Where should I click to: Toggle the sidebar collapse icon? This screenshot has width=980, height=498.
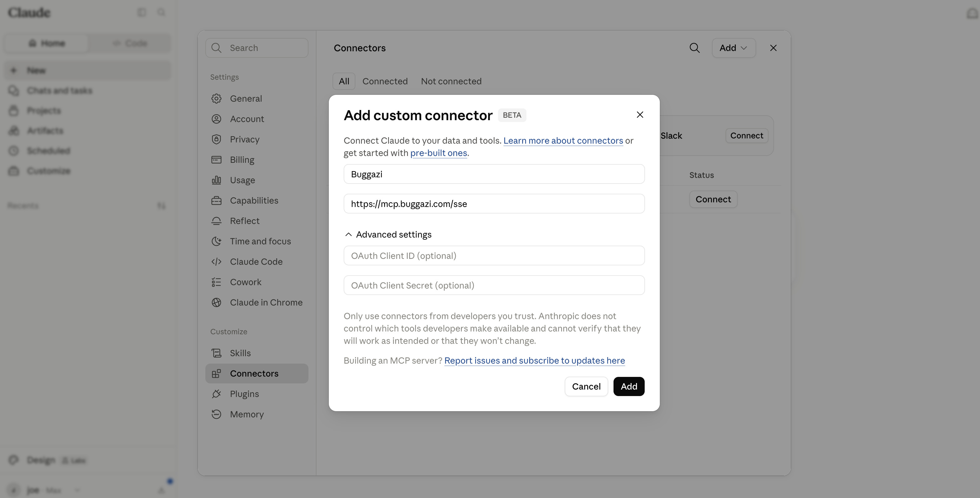click(141, 13)
